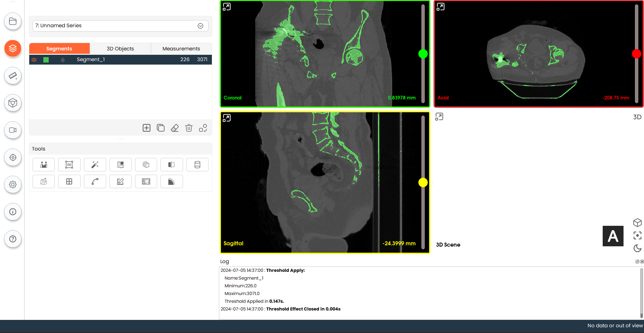The image size is (644, 333).
Task: Clear the segment with eraser icon
Action: pyautogui.click(x=175, y=128)
